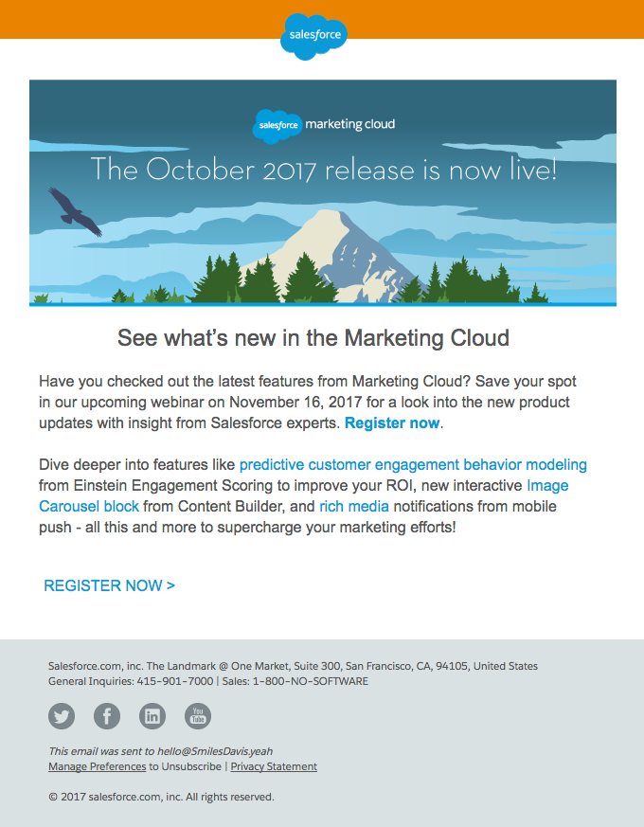
Task: Open predictive customer engagement behavior modeling link
Action: [x=413, y=465]
